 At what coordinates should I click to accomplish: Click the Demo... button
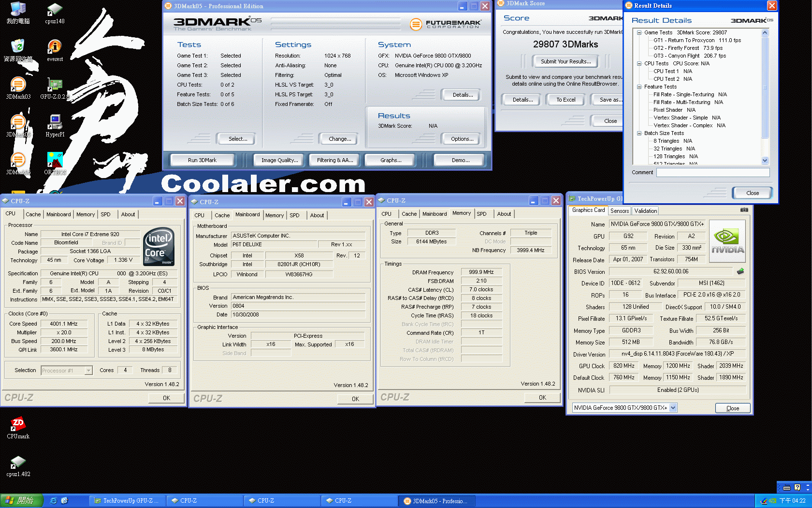(x=460, y=160)
